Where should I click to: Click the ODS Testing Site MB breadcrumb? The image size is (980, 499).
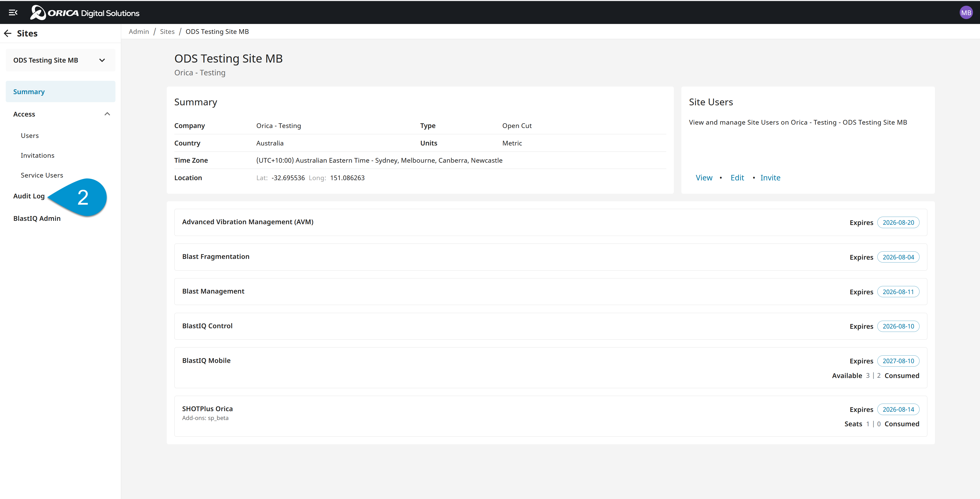pos(217,32)
